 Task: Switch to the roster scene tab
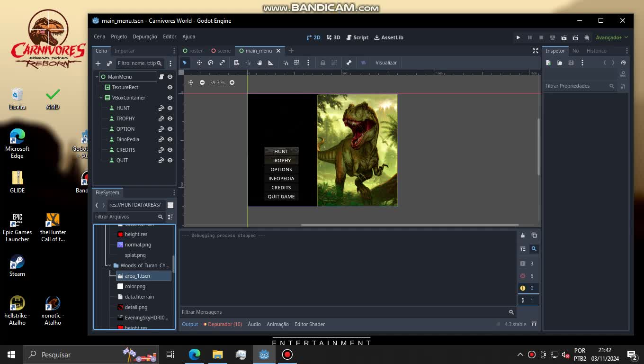193,51
